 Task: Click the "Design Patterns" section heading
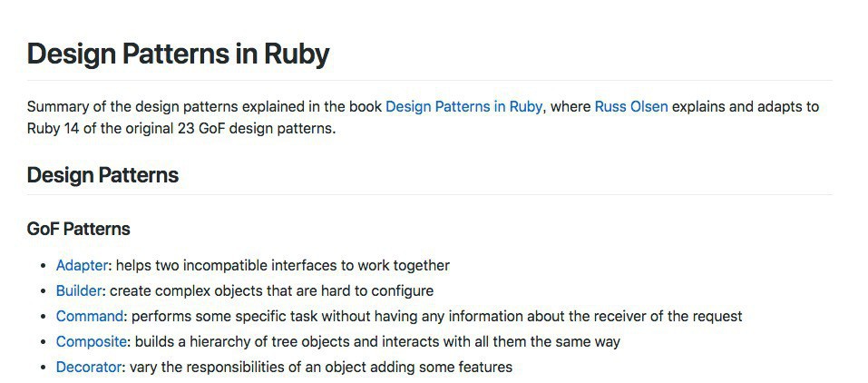[x=102, y=175]
